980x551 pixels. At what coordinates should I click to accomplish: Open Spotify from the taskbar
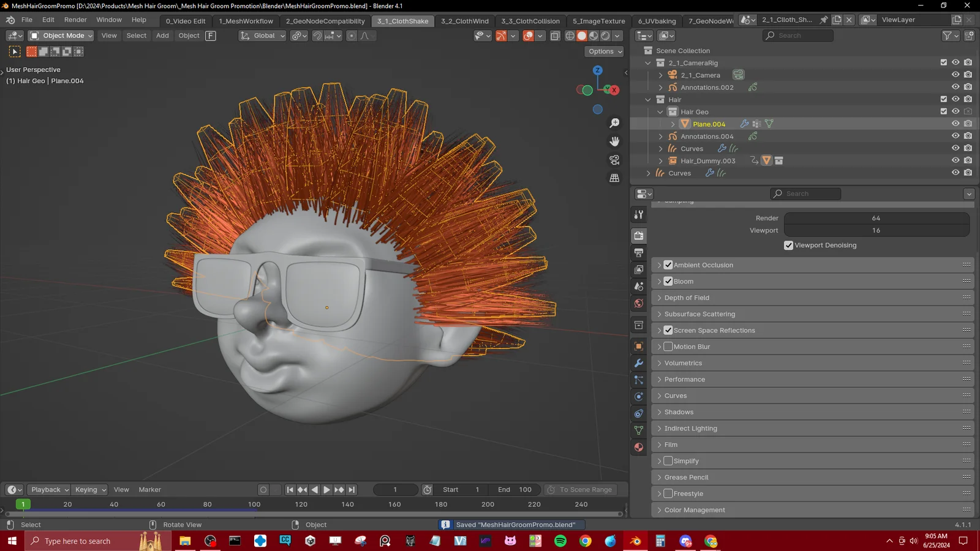click(x=559, y=541)
